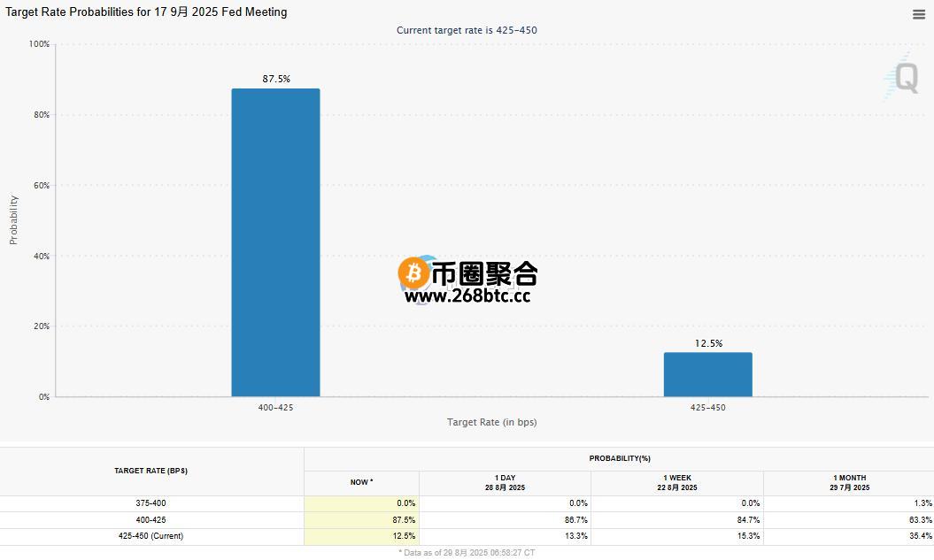Click the 425-450 probability bar
The height and width of the screenshot is (560, 934).
[707, 374]
